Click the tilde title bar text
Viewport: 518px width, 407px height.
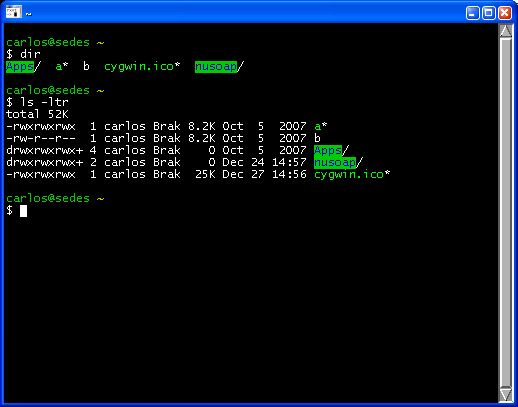(x=29, y=14)
